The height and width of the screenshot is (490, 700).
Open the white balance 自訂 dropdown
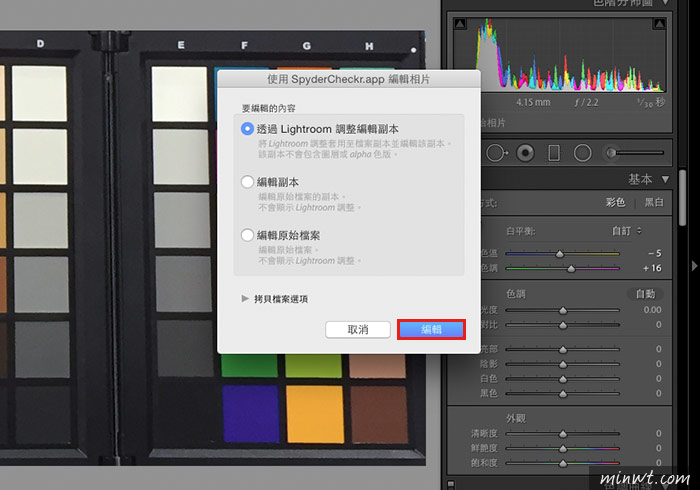point(626,231)
